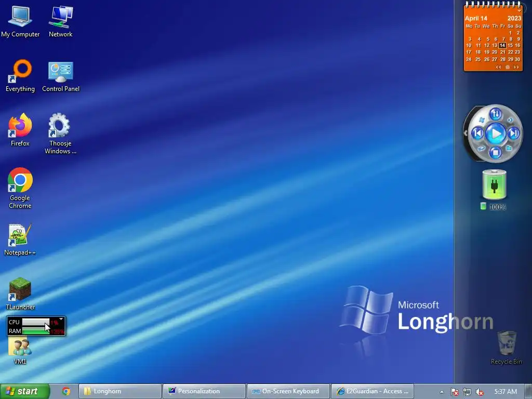Launch Google Chrome desktop shortcut
The width and height of the screenshot is (532, 399).
click(x=20, y=188)
